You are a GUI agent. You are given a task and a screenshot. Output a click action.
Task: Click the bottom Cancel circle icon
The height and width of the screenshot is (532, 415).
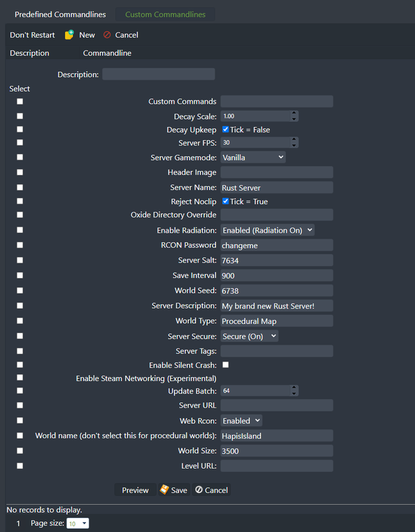point(199,489)
